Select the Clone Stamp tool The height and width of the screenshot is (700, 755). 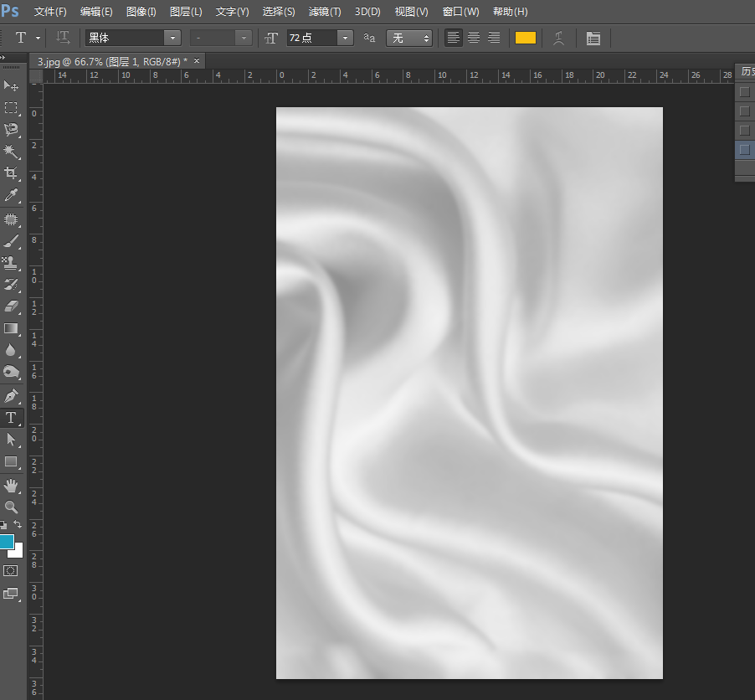11,263
